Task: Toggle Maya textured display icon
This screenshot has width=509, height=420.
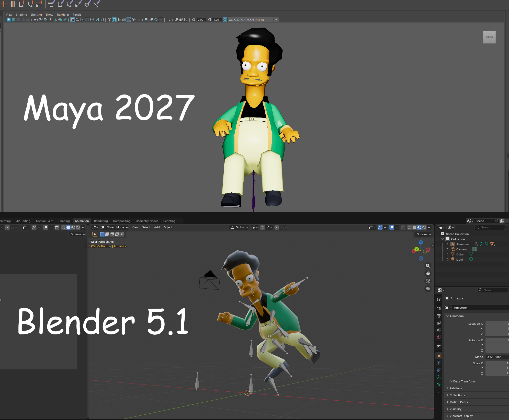Action: point(129,20)
